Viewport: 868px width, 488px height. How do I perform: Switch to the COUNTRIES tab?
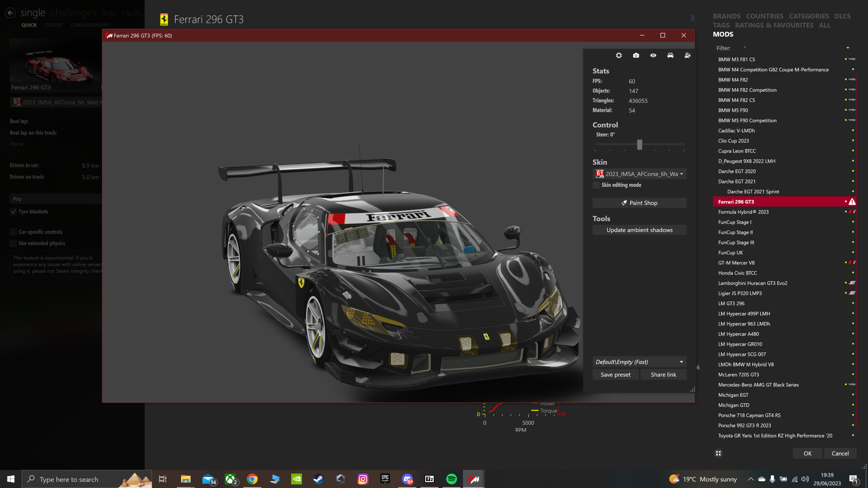coord(765,16)
